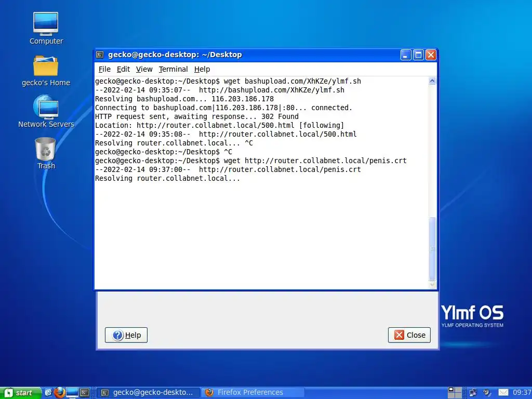This screenshot has height=399, width=532.
Task: Open Network Servers desktop icon
Action: coord(46,112)
